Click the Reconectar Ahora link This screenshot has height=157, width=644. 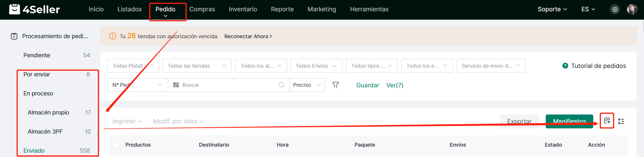[x=248, y=36]
